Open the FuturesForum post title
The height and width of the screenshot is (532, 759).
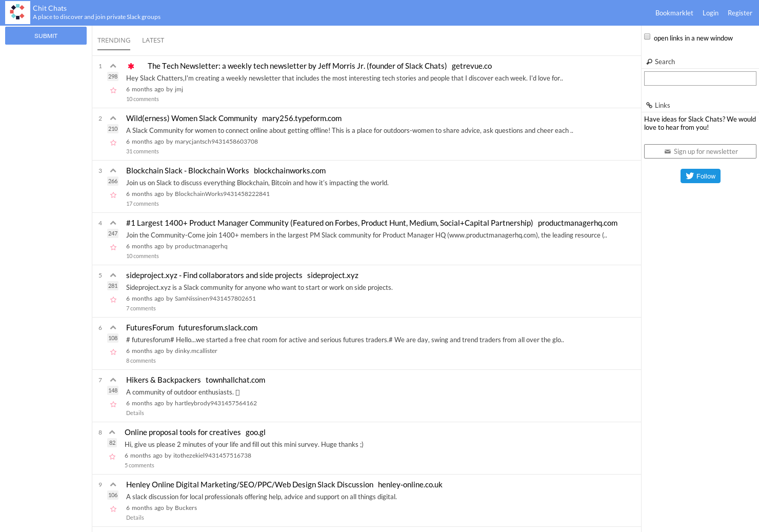click(150, 327)
